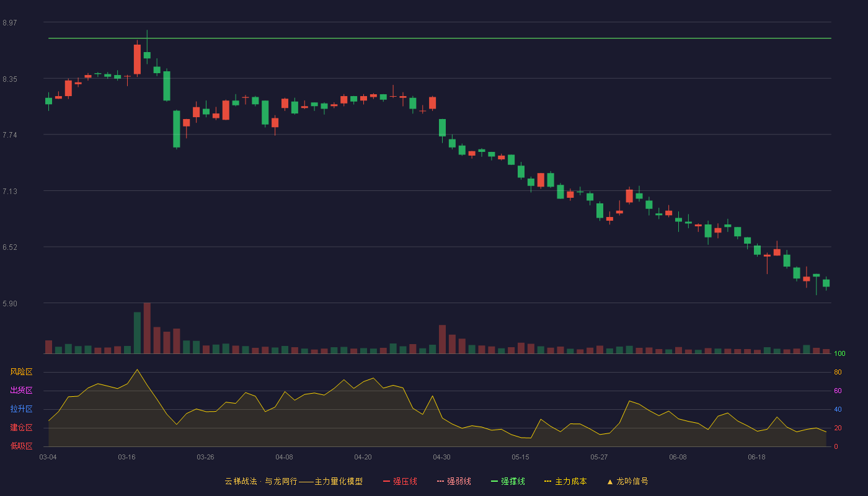868x496 pixels.
Task: Click the green horizontal 强撑线 support line
Action: coord(440,38)
